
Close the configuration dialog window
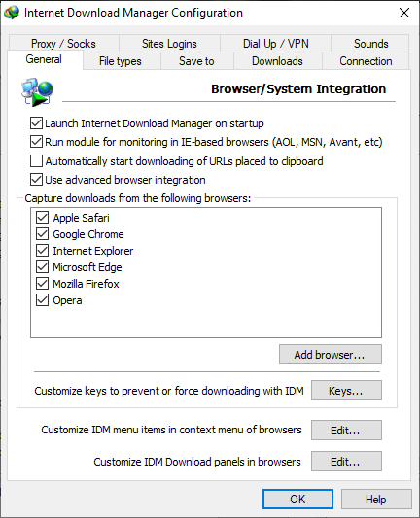click(404, 13)
